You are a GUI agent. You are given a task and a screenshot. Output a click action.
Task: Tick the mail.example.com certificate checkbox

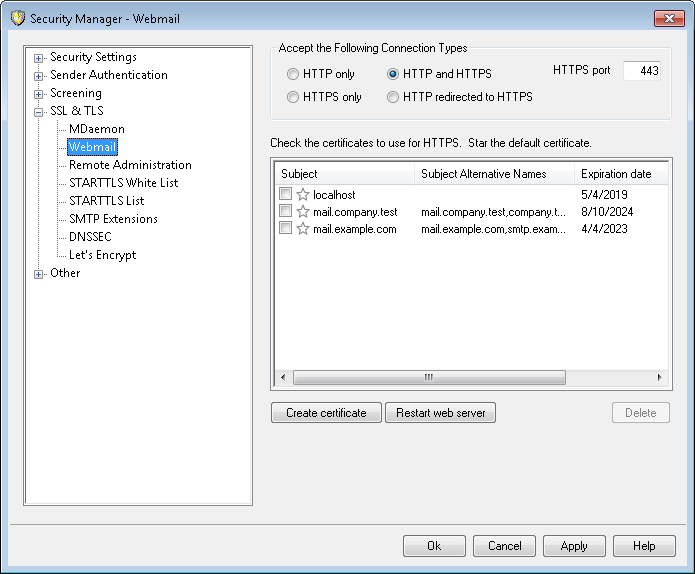point(286,229)
